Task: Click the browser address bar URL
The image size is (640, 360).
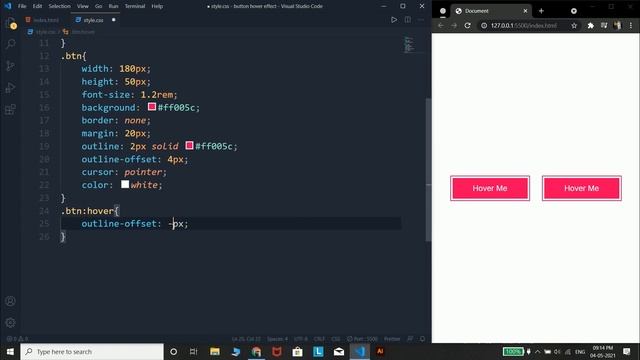Action: coord(524,25)
